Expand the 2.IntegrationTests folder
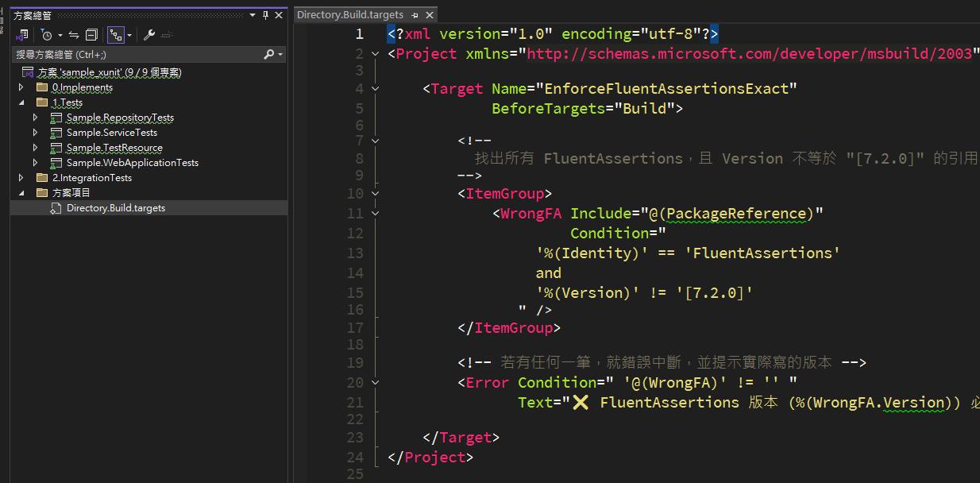 coord(21,178)
